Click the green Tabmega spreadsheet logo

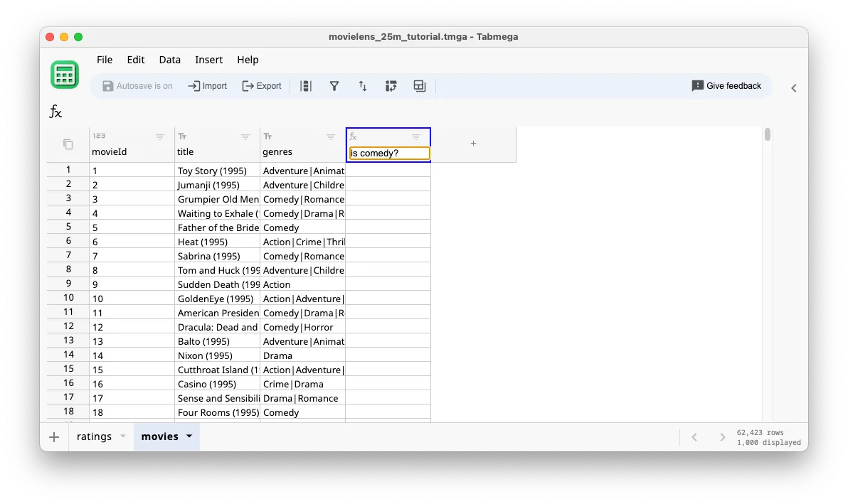[65, 75]
